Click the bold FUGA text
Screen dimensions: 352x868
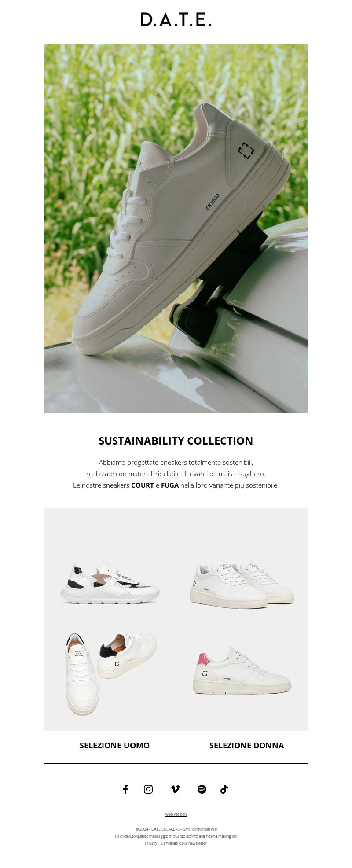coord(170,485)
